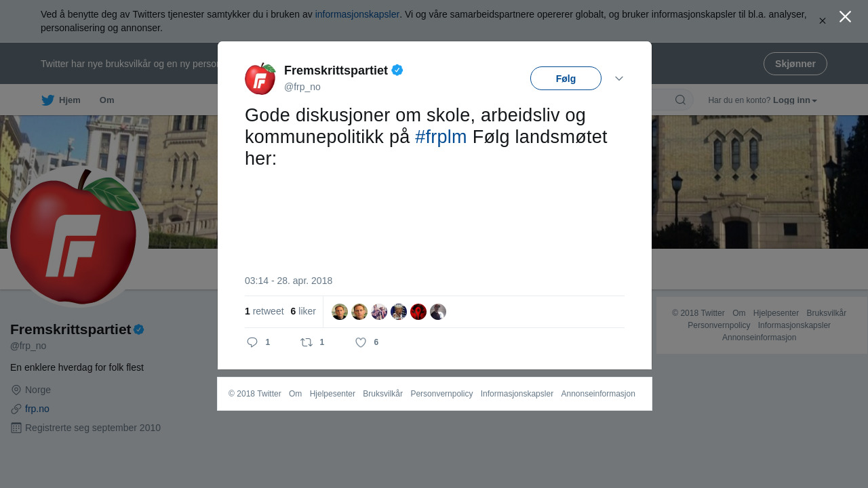The image size is (868, 488).
Task: Click the reply speech bubble icon
Action: pyautogui.click(x=252, y=342)
